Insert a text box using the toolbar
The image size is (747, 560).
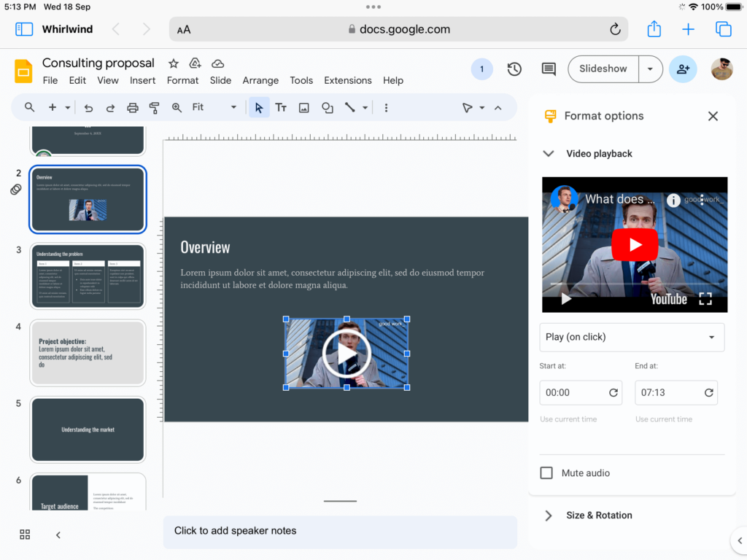[281, 107]
